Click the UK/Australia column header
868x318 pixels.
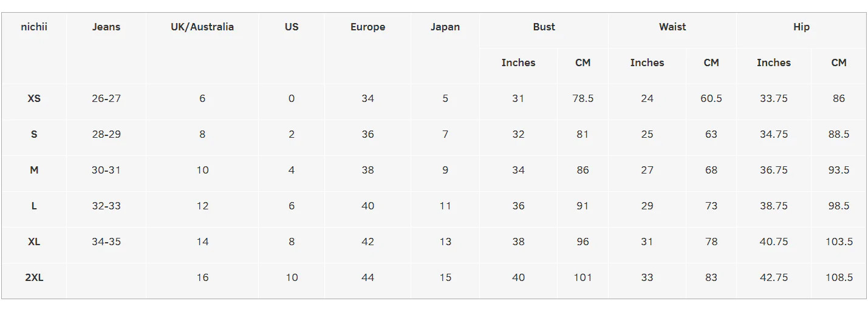point(202,27)
